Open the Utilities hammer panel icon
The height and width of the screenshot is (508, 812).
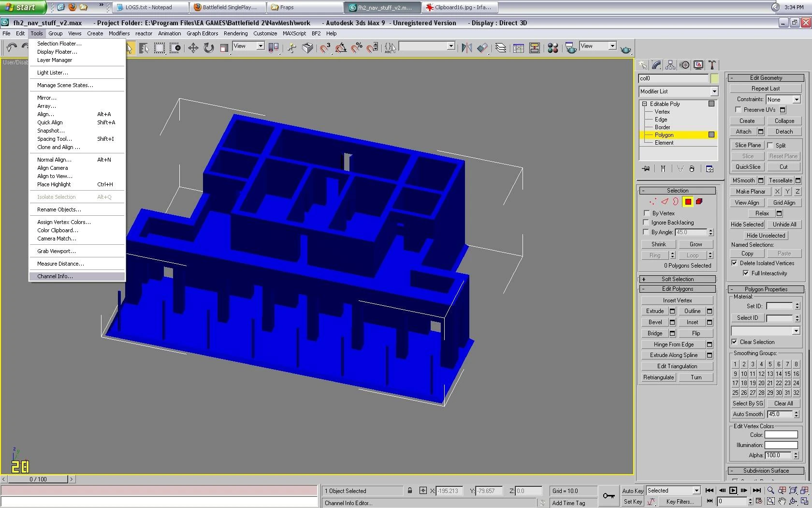pos(712,65)
